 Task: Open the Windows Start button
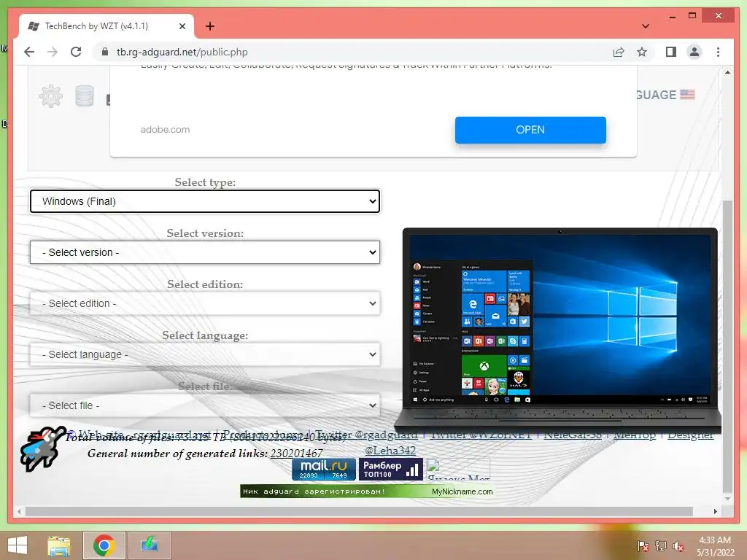[x=18, y=545]
